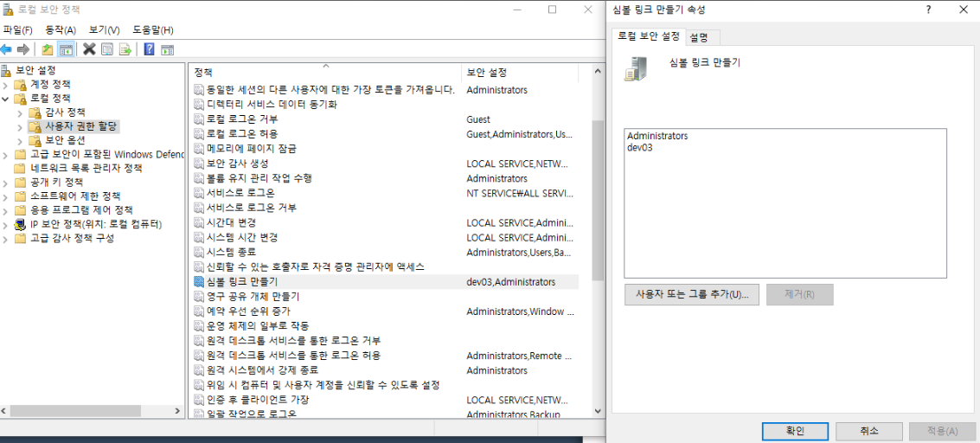
Task: Expand the 계정 정책 tree node
Action: [6, 85]
